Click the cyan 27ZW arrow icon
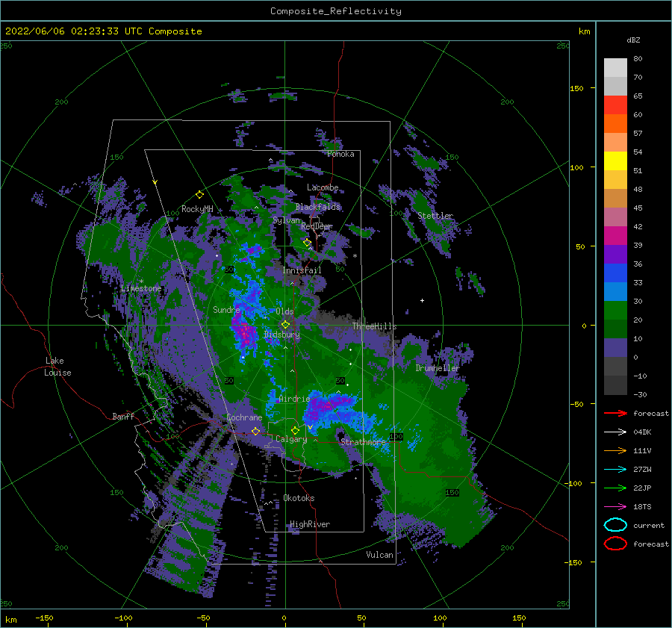Screen dimensions: 672x628 pyautogui.click(x=615, y=469)
